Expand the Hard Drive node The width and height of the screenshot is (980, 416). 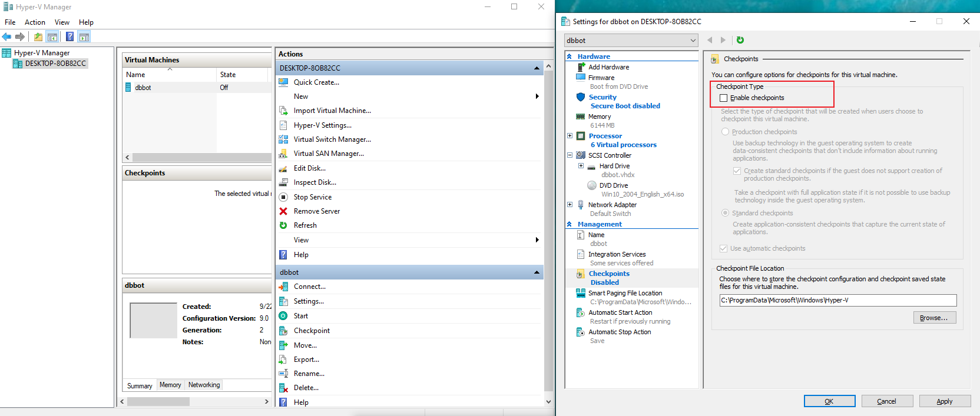pyautogui.click(x=581, y=166)
